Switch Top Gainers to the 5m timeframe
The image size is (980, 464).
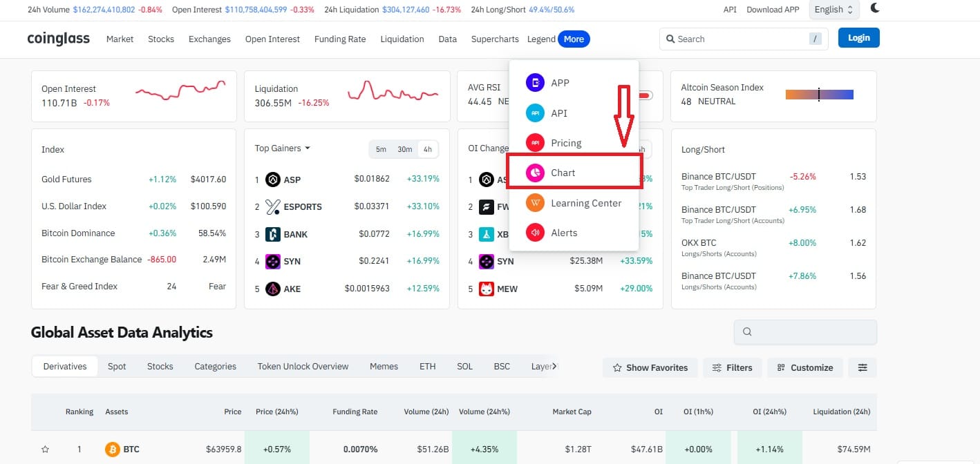point(381,149)
